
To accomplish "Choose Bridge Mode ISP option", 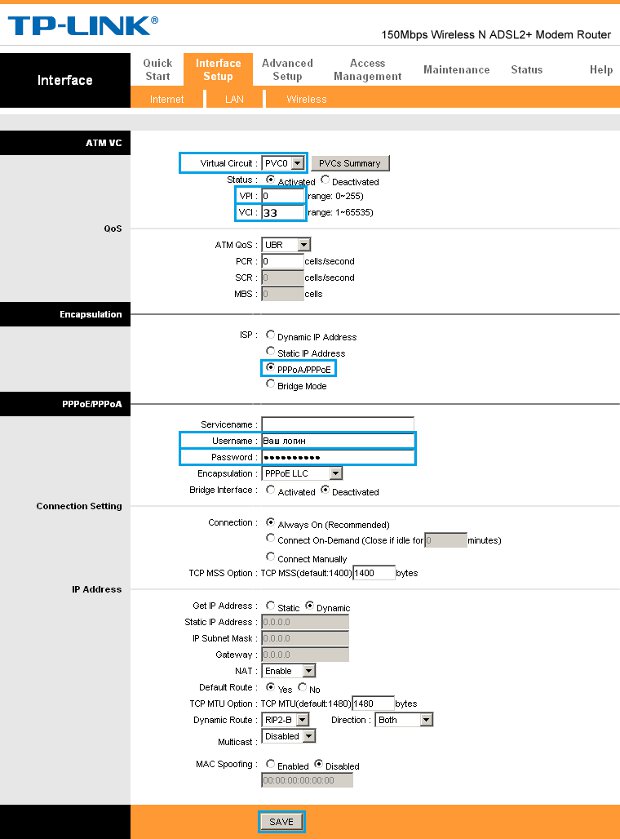I will pyautogui.click(x=271, y=384).
